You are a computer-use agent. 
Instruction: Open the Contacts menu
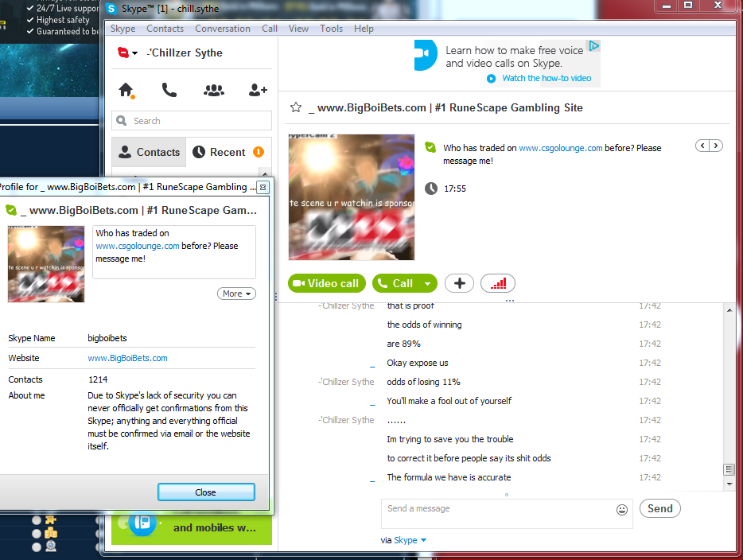(x=165, y=29)
